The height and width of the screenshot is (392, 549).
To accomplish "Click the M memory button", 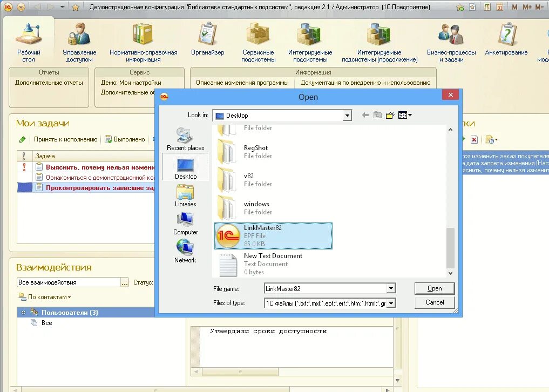I will tap(514, 6).
